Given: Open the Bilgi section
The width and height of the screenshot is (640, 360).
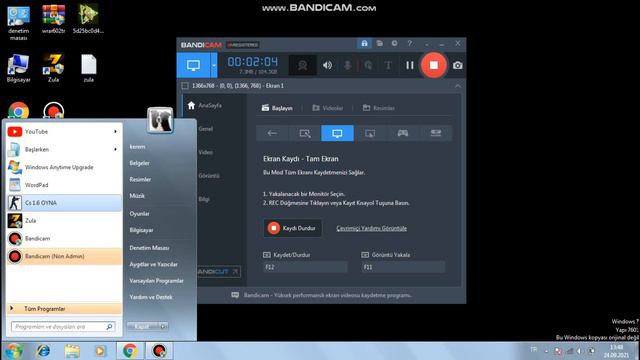Looking at the screenshot, I should (x=204, y=199).
